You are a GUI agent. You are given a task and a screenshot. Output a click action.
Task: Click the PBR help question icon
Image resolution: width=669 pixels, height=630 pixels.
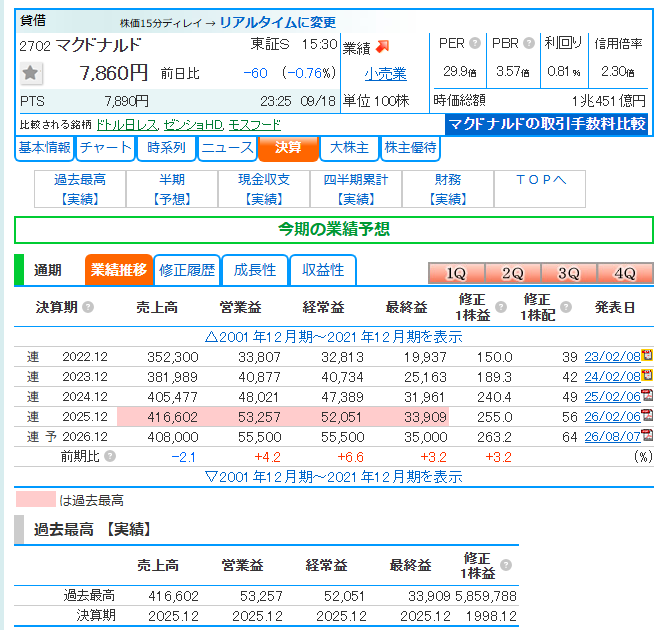point(529,43)
